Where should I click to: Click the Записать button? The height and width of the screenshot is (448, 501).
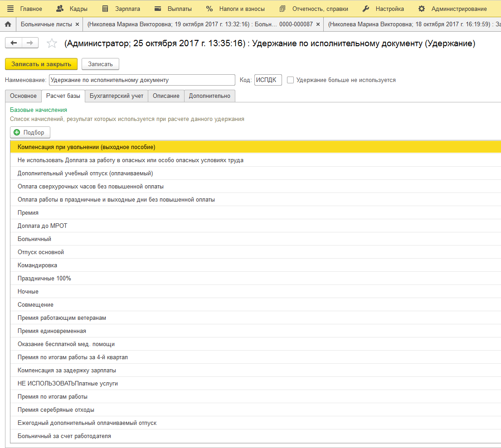(x=100, y=64)
